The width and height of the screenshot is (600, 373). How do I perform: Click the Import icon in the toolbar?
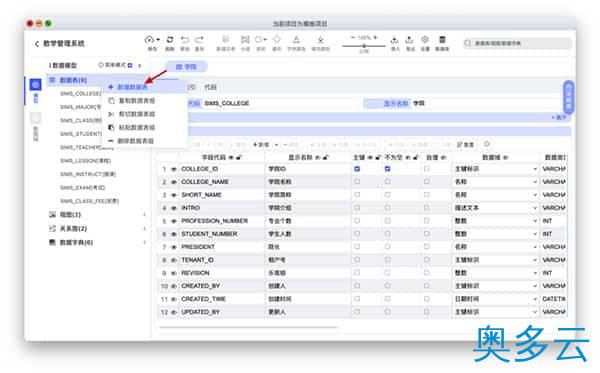[395, 39]
